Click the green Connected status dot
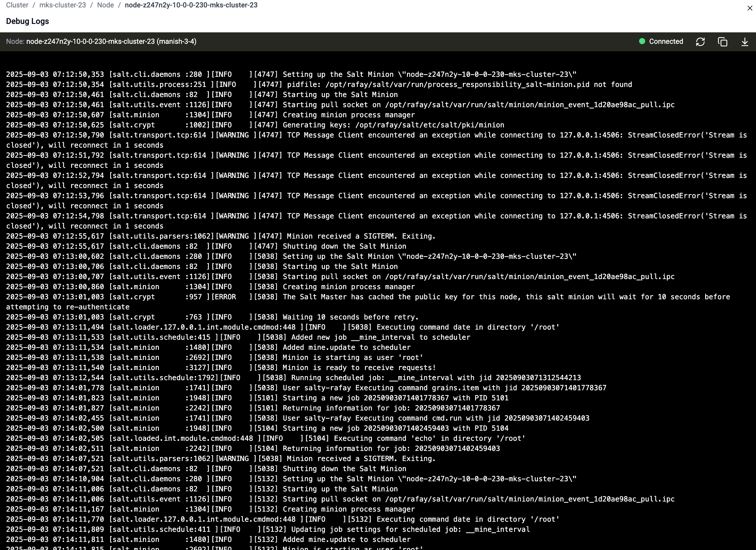Viewport: 756px width, 550px height. 642,41
